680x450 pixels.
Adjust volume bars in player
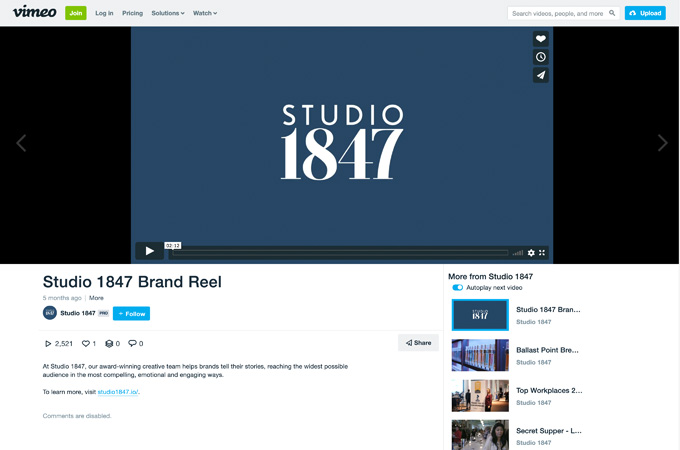(517, 253)
